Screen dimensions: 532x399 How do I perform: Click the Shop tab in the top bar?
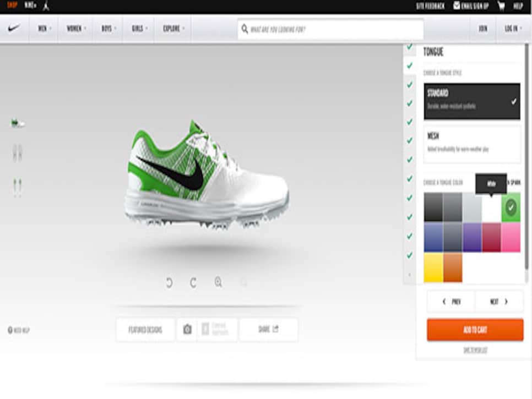12,5
